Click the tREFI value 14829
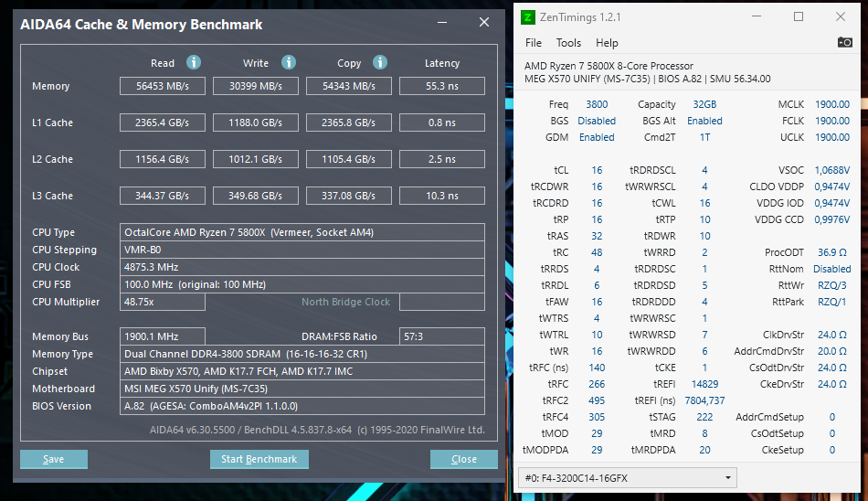868x501 pixels. pos(704,384)
